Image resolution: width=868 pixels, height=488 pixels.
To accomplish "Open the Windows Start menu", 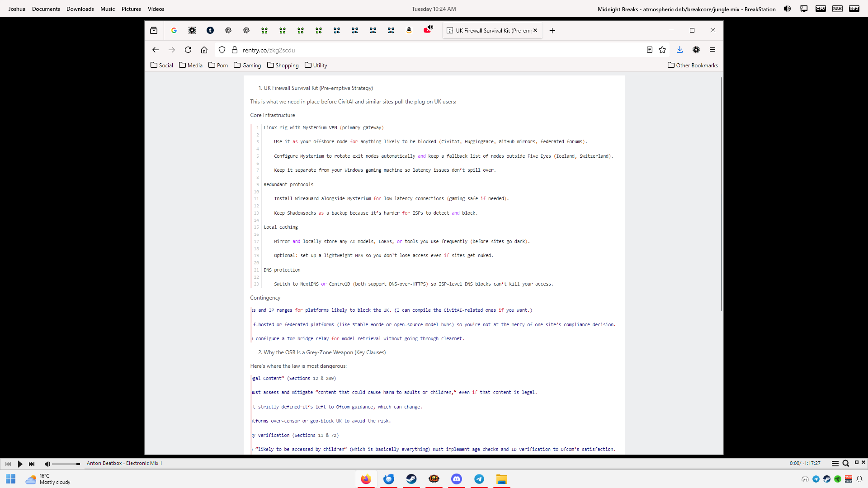I will pos(11,479).
